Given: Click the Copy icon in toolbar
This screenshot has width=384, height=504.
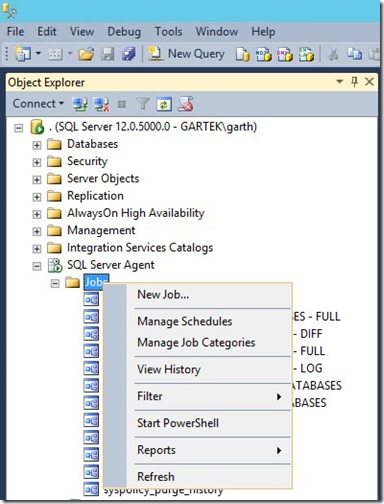Looking at the screenshot, I should tap(354, 54).
